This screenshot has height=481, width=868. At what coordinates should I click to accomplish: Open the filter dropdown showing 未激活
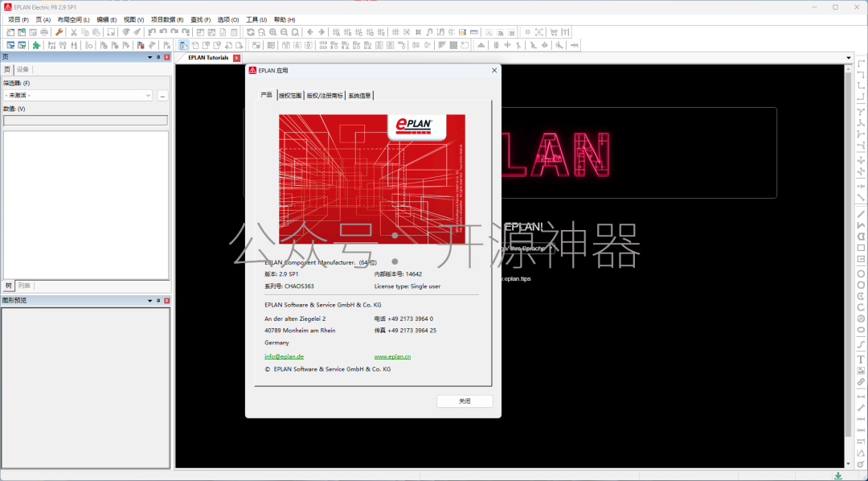click(x=77, y=95)
